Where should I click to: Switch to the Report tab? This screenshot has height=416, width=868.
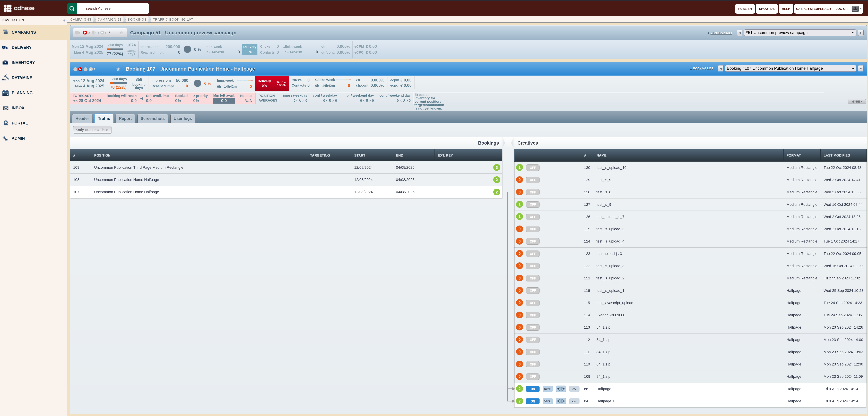click(125, 118)
